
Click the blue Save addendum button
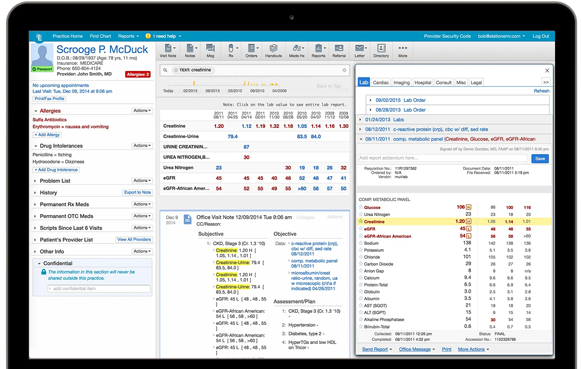click(x=540, y=159)
